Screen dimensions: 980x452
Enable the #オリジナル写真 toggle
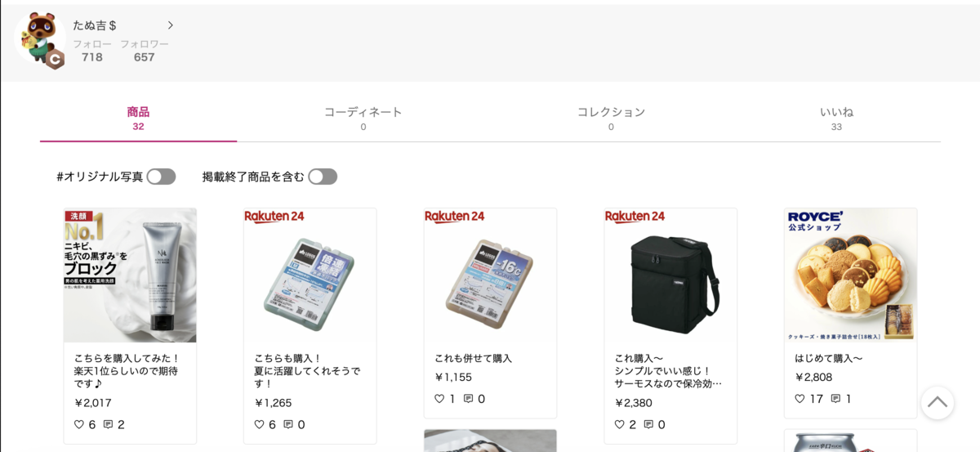tap(161, 177)
